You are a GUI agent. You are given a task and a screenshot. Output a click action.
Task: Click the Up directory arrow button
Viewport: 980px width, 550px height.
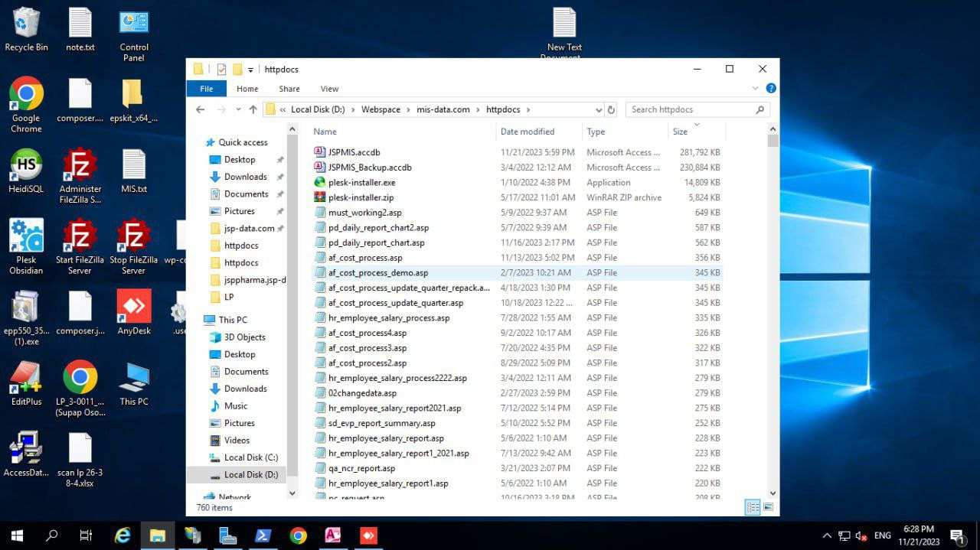coord(253,109)
